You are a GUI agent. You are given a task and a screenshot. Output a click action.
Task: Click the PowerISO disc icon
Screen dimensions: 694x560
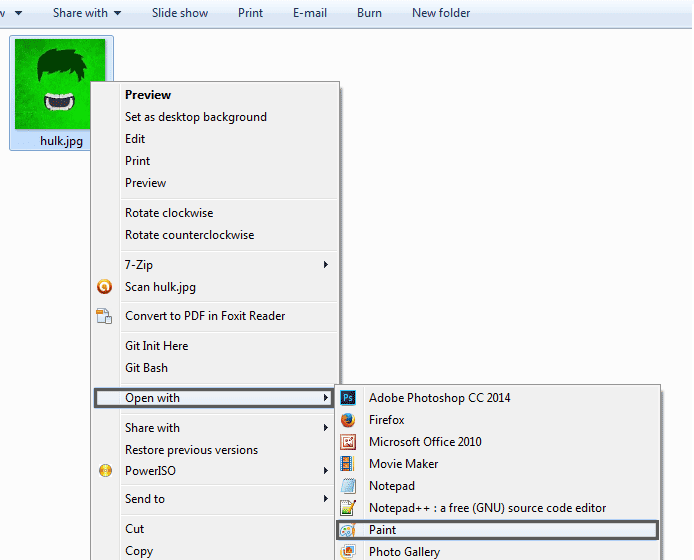(x=105, y=471)
